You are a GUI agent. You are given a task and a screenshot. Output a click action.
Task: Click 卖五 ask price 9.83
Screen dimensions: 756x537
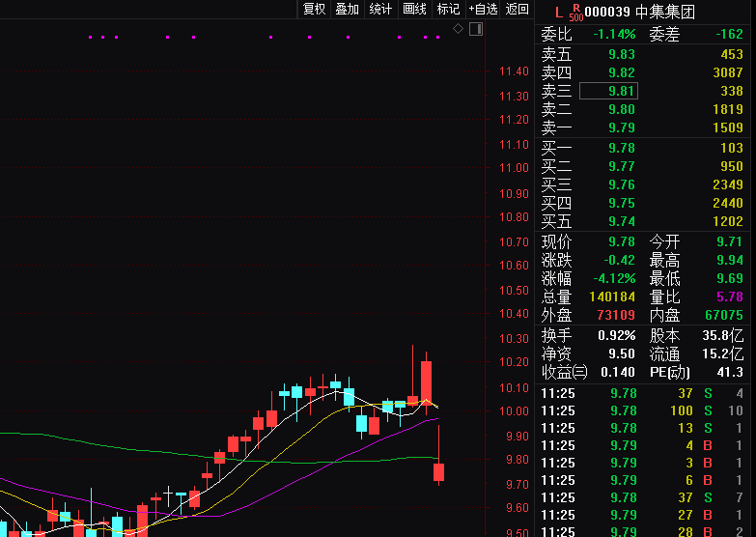coord(622,54)
